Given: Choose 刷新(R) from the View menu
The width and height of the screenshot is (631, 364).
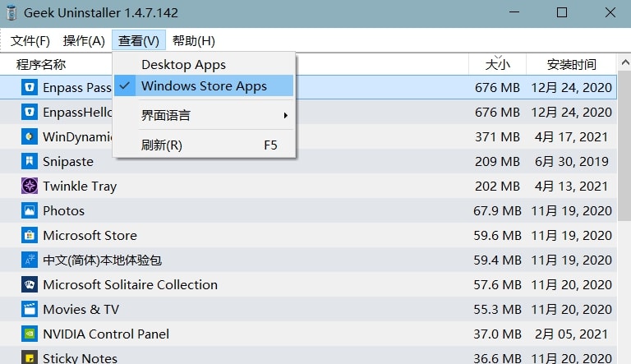Looking at the screenshot, I should pyautogui.click(x=204, y=145).
